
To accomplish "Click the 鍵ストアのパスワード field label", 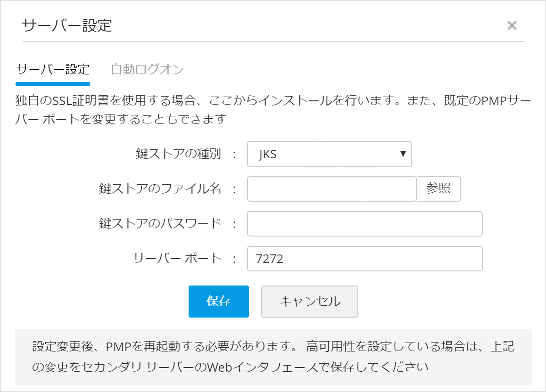I will (x=160, y=224).
